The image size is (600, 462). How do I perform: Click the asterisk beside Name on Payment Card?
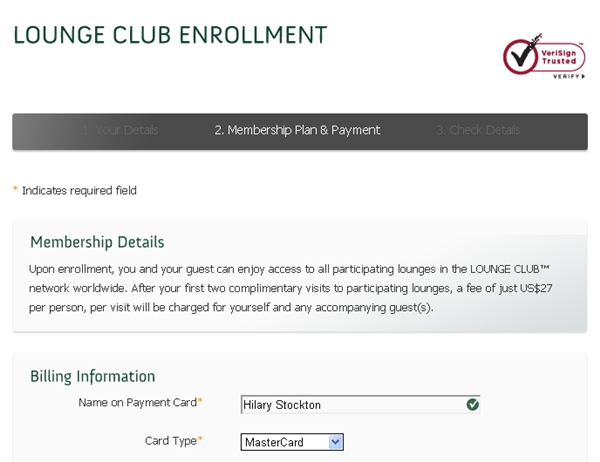[x=200, y=400]
